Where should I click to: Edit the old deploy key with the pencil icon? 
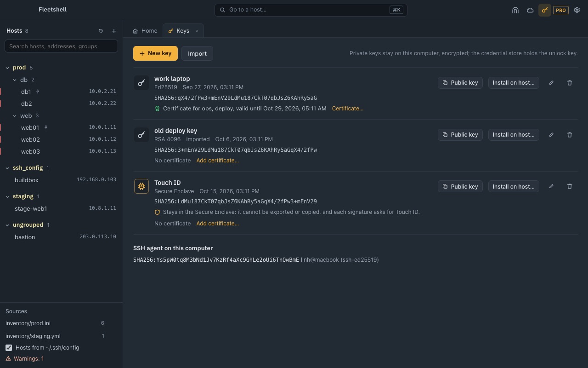click(x=551, y=135)
